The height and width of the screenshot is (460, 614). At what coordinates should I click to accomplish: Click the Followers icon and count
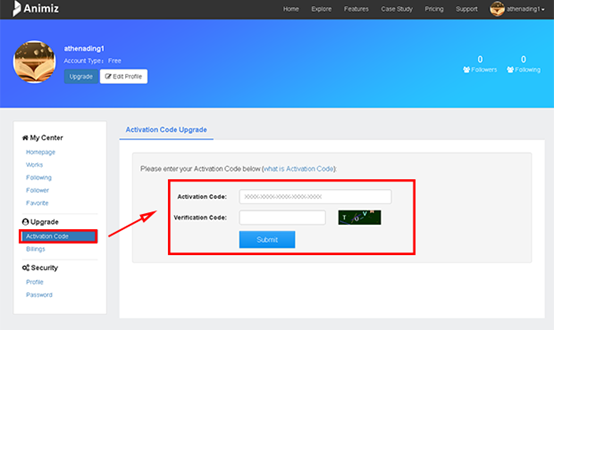click(x=480, y=64)
